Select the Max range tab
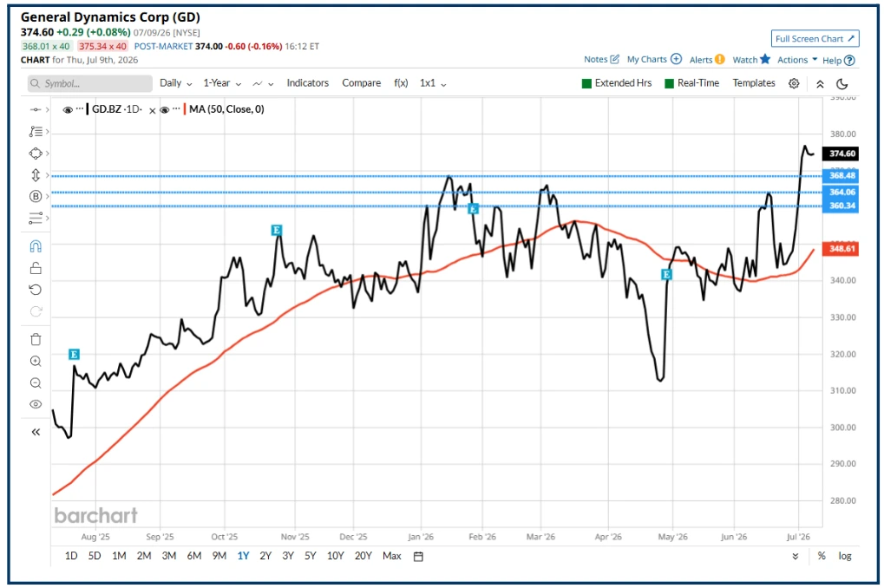884x588 pixels. pyautogui.click(x=392, y=556)
